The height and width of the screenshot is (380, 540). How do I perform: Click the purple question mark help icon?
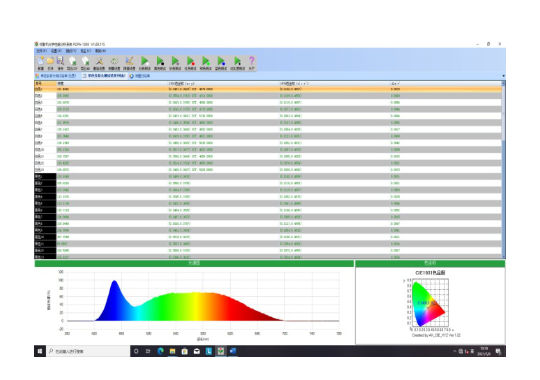pos(252,63)
